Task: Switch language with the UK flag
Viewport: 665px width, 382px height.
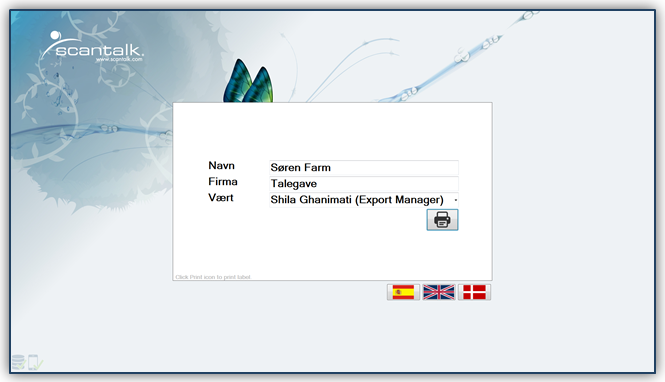Action: click(x=439, y=292)
